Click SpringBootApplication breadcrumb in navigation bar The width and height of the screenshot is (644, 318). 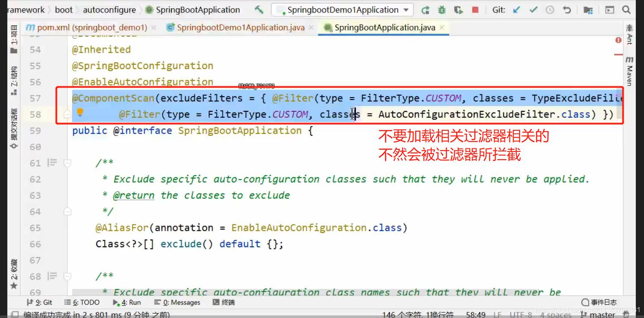[193, 9]
